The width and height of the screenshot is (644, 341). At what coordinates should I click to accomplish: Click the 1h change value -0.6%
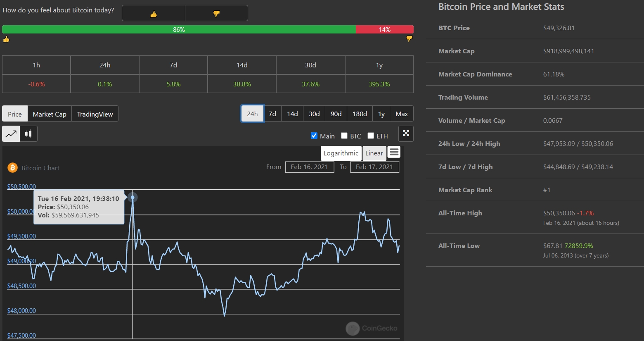pyautogui.click(x=36, y=84)
